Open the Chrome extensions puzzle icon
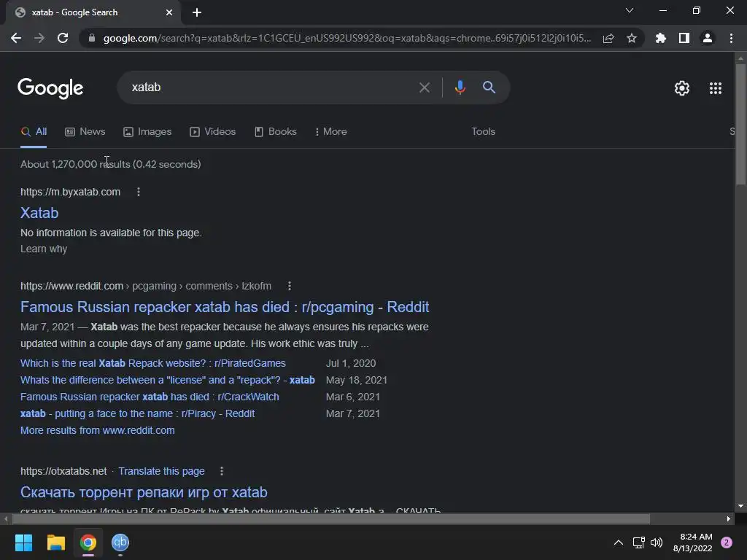 661,38
